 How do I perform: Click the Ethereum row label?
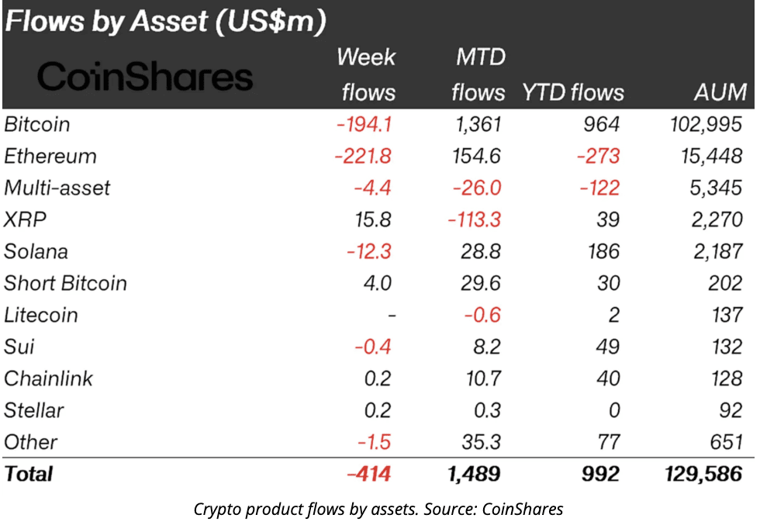[x=50, y=156]
